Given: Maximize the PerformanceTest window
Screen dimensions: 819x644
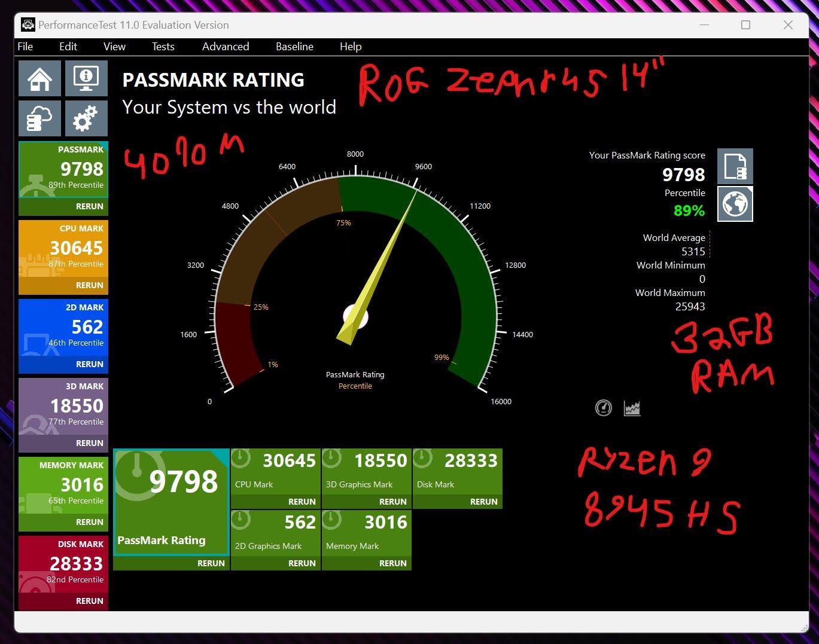Looking at the screenshot, I should click(745, 25).
